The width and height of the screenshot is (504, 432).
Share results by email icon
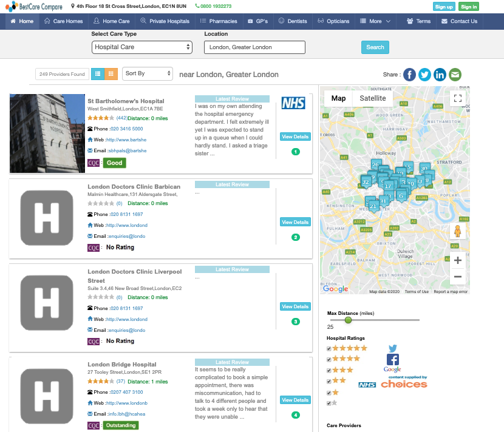click(455, 75)
